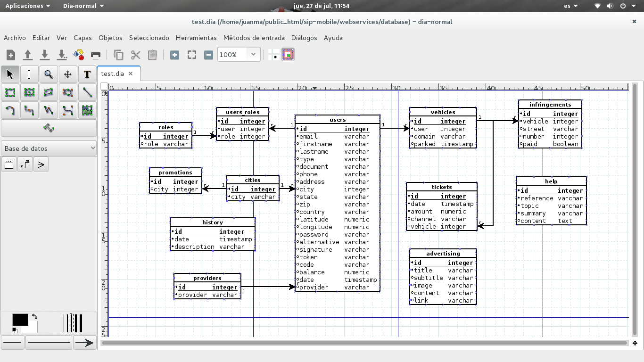
Task: Select the Text tool
Action: pos(87,74)
